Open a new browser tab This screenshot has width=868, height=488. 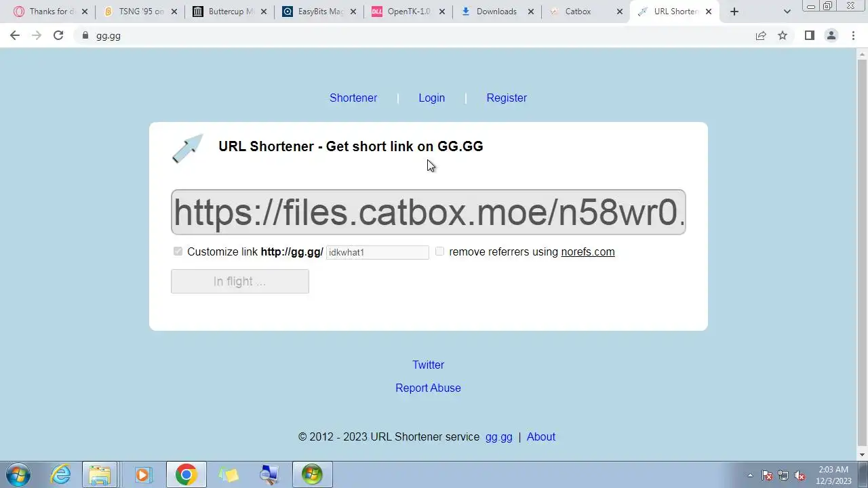(x=734, y=12)
